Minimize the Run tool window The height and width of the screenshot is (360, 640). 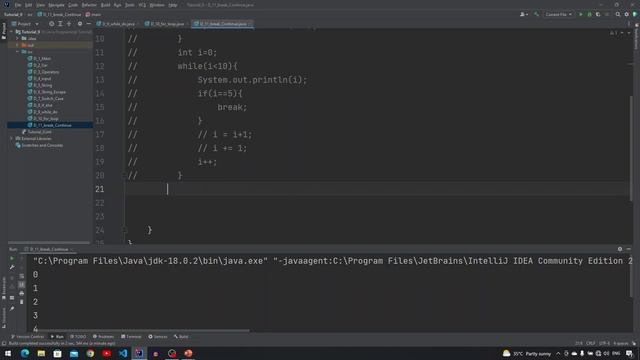[629, 249]
